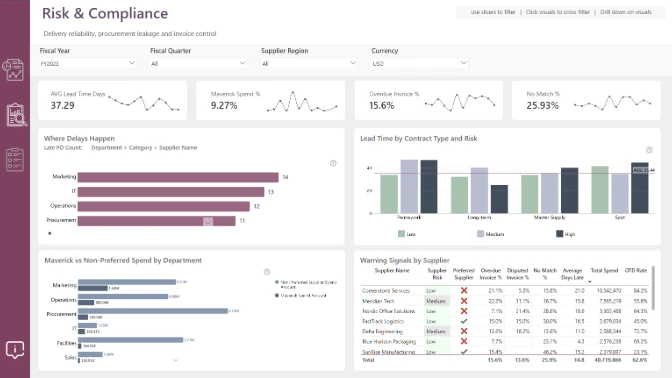
Task: Click Non-Preferred Supplier Spend legend marker
Action: (277, 282)
